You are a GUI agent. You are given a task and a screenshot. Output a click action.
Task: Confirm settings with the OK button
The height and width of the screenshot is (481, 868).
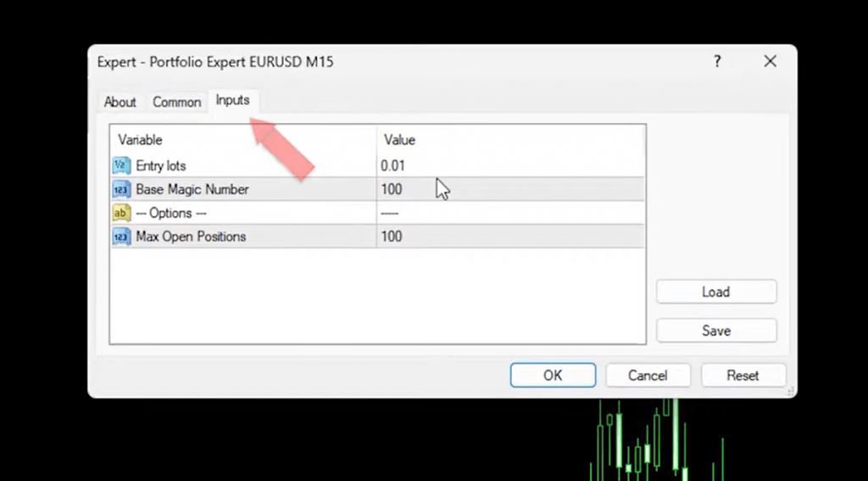click(553, 375)
